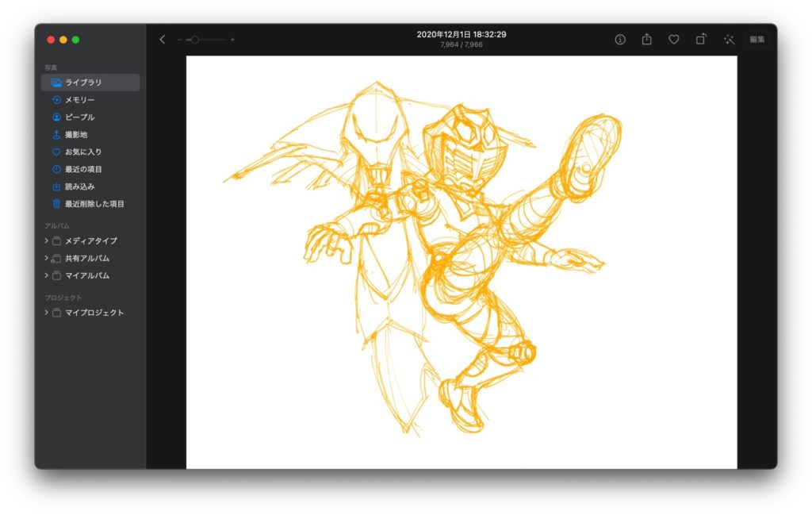Click the date title 2020年12月1日 18:32:29

pos(462,34)
